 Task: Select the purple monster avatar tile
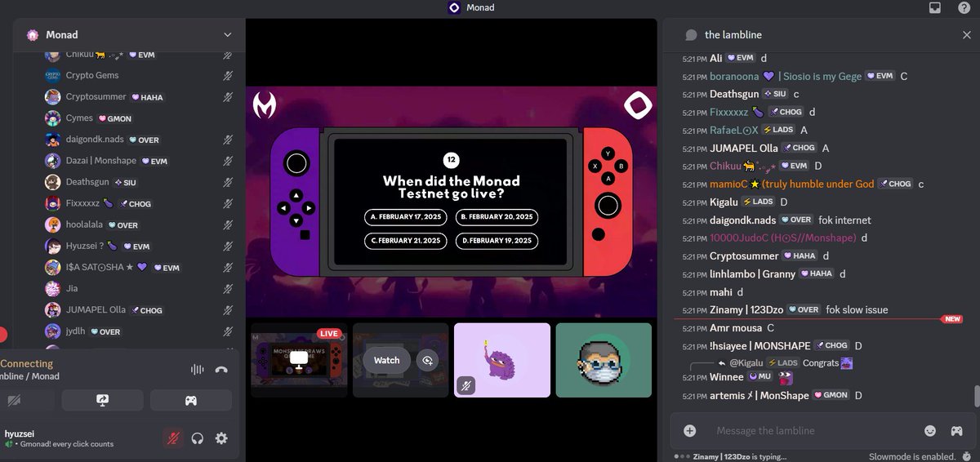tap(502, 360)
